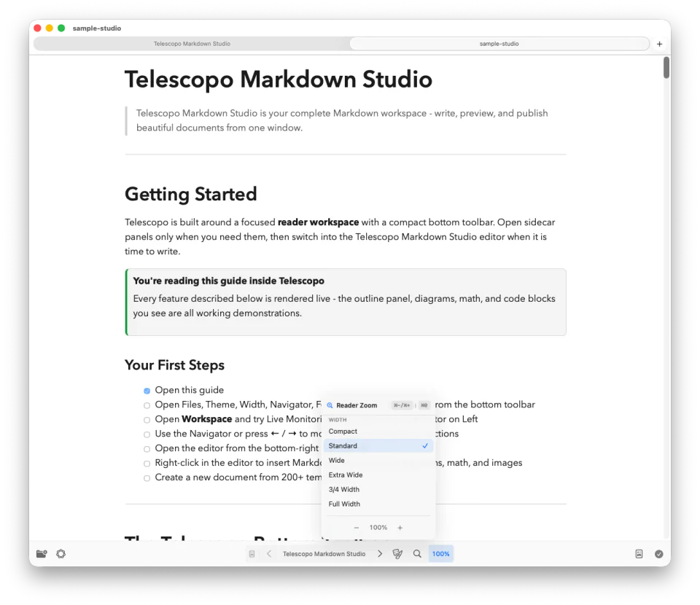Screen dimensions: 700x605
Task: Increase zoom with plus in popup
Action: 400,527
